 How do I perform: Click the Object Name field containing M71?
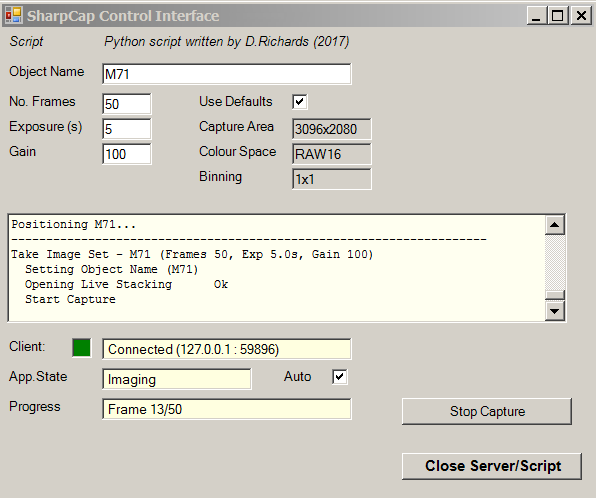[x=227, y=74]
